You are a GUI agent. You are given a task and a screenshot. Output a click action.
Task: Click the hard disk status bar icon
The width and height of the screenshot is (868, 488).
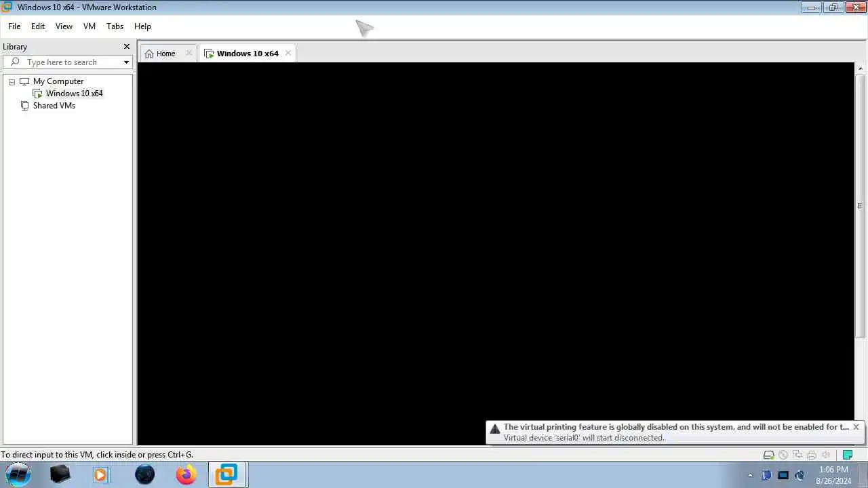point(769,455)
